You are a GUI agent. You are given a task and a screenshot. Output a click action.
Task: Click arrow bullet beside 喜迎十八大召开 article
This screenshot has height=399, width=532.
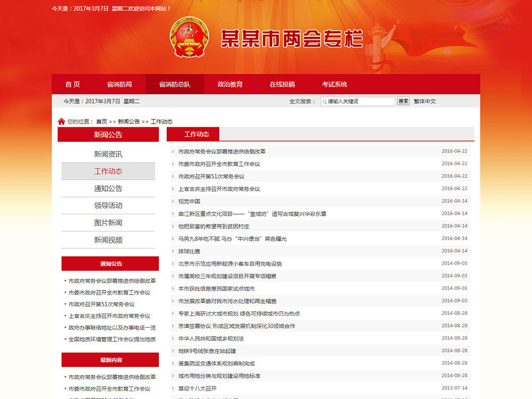[x=173, y=389]
